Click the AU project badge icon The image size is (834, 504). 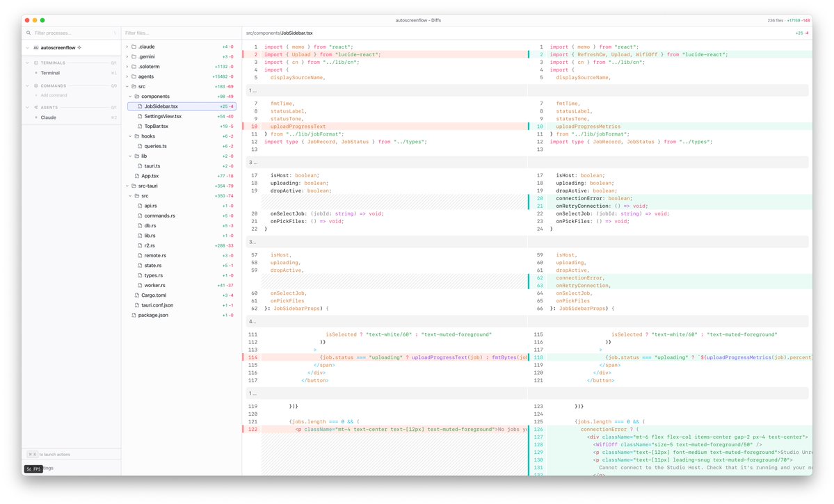36,48
